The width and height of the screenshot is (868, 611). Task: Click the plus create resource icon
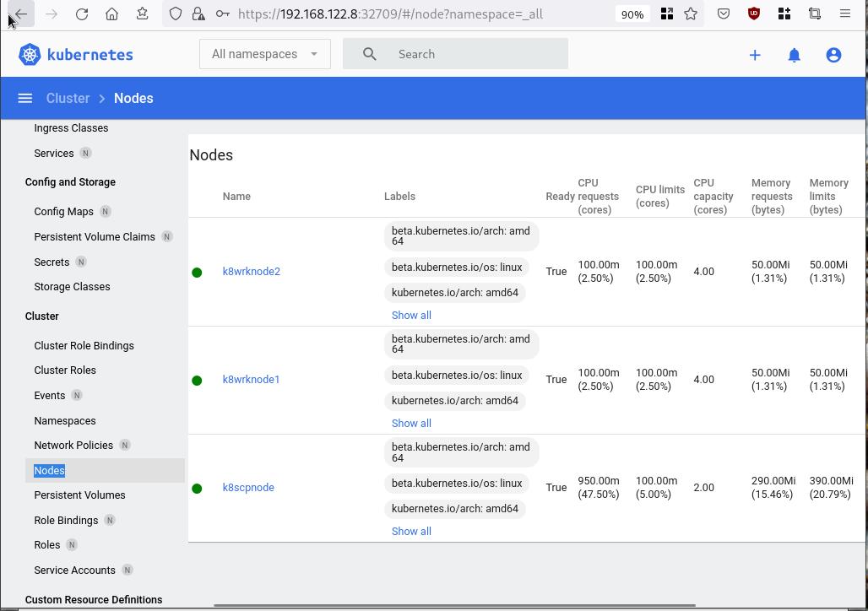(755, 55)
